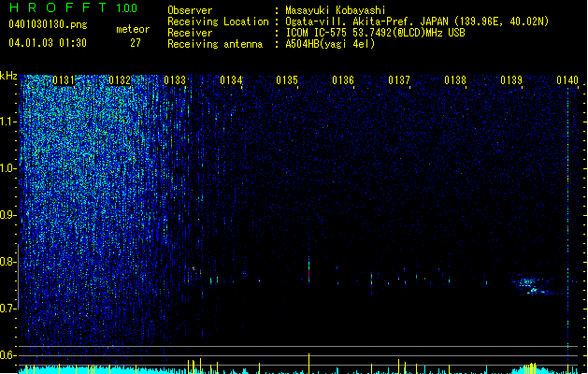Viewport: 588px width, 374px height.
Task: Click the 'Observer' field label
Action: 190,10
